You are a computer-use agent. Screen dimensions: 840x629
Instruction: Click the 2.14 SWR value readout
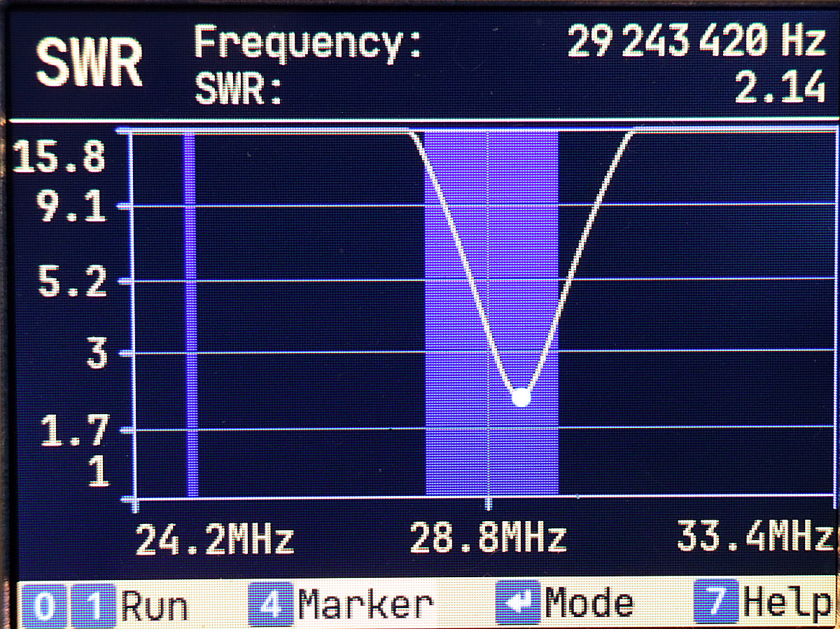pyautogui.click(x=780, y=88)
